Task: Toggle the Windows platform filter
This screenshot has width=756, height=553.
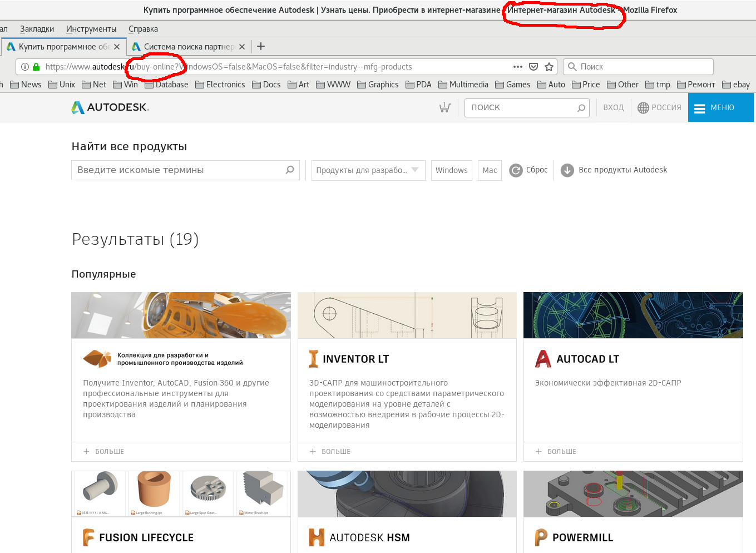Action: coord(452,170)
